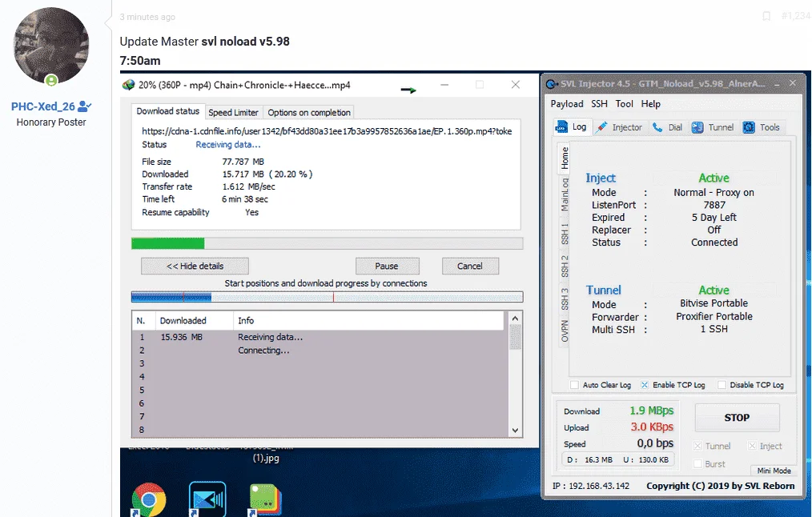Click the IP : 192.168.43.142 text
Image resolution: width=812 pixels, height=517 pixels.
pos(591,486)
